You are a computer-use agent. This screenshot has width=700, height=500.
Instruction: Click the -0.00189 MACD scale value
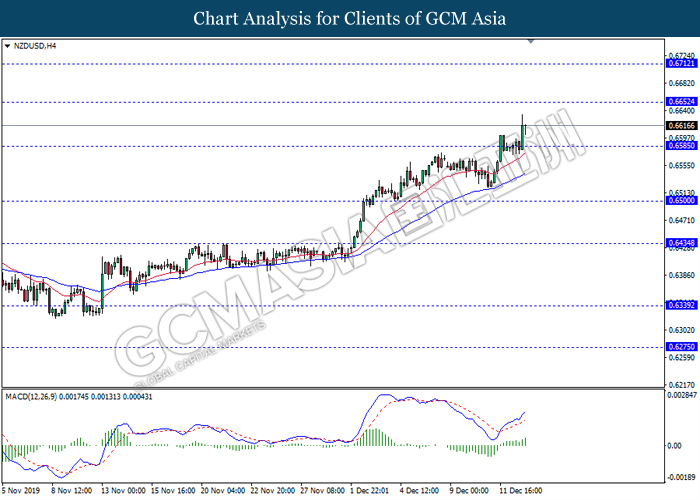pos(681,477)
